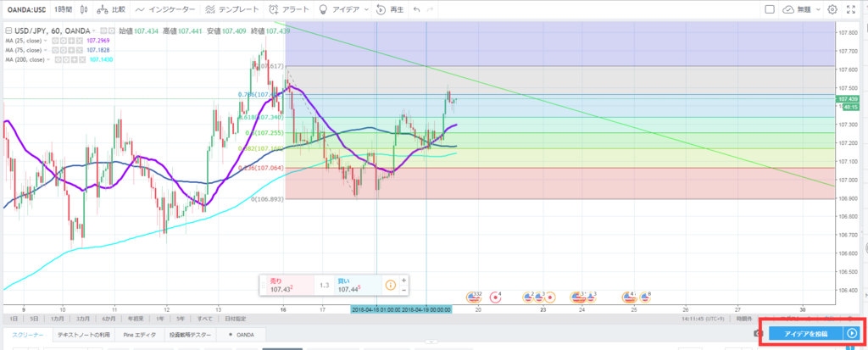
Task: Create an alert with アラート button
Action: click(x=288, y=9)
